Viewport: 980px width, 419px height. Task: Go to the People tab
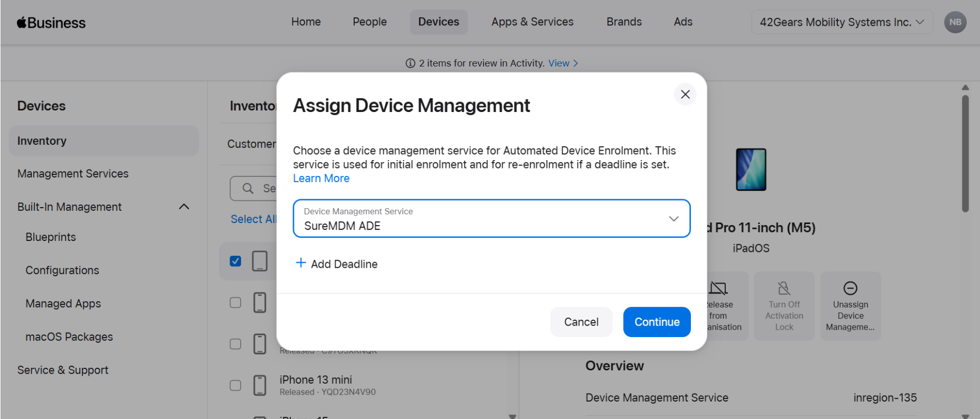coord(370,22)
